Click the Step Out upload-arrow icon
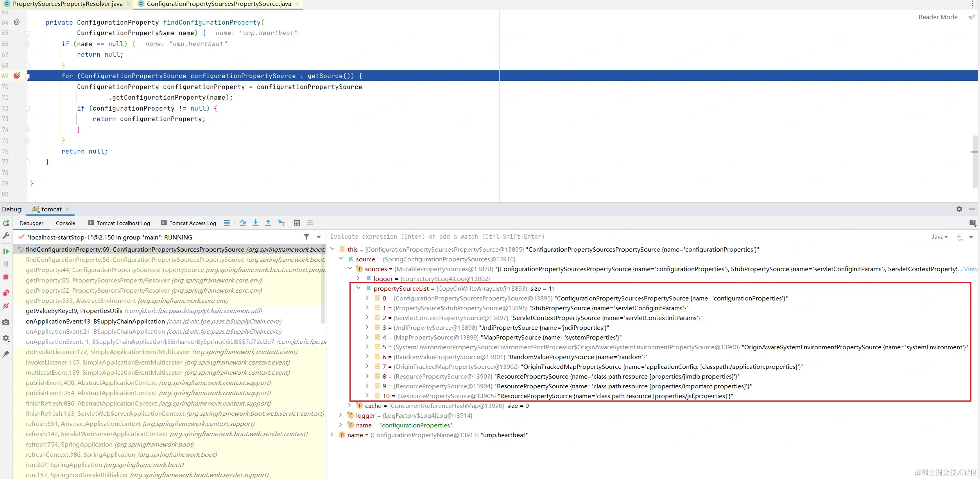 pyautogui.click(x=268, y=223)
